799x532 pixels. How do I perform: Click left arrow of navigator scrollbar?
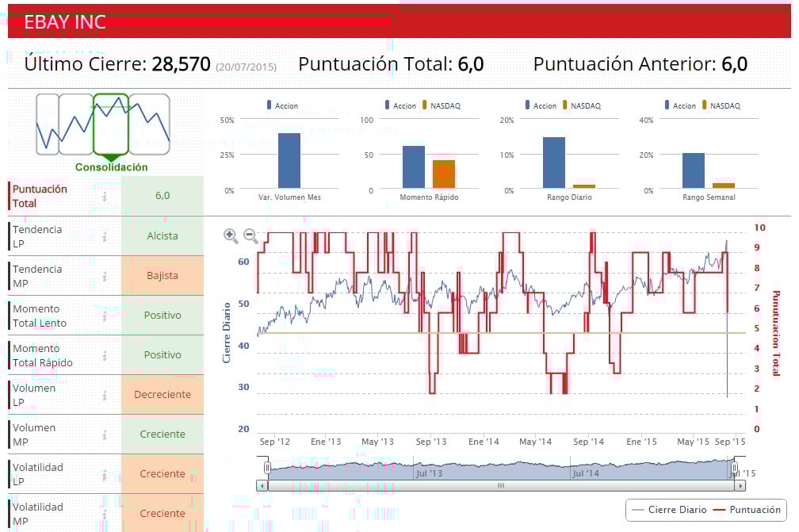point(262,486)
